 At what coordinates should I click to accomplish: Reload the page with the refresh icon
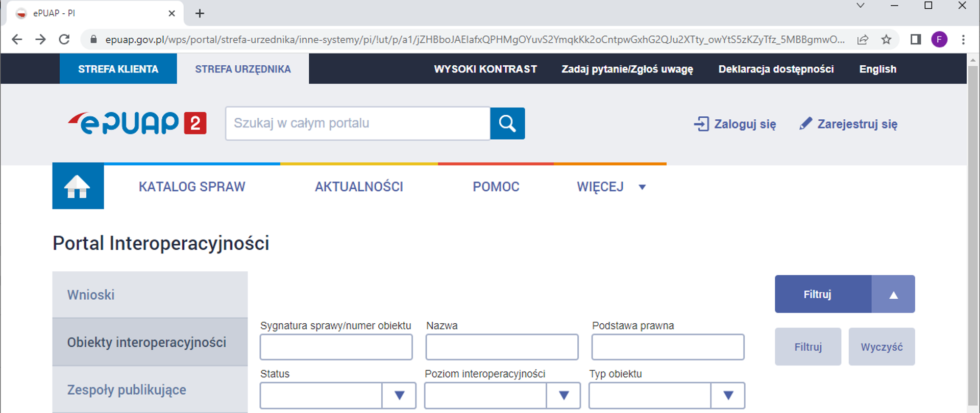point(64,39)
